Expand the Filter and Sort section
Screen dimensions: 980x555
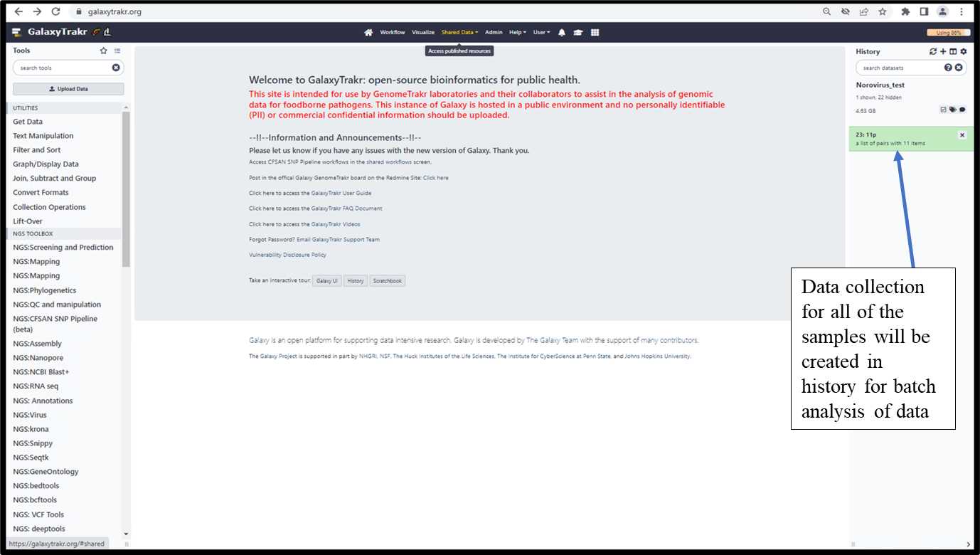tap(37, 150)
